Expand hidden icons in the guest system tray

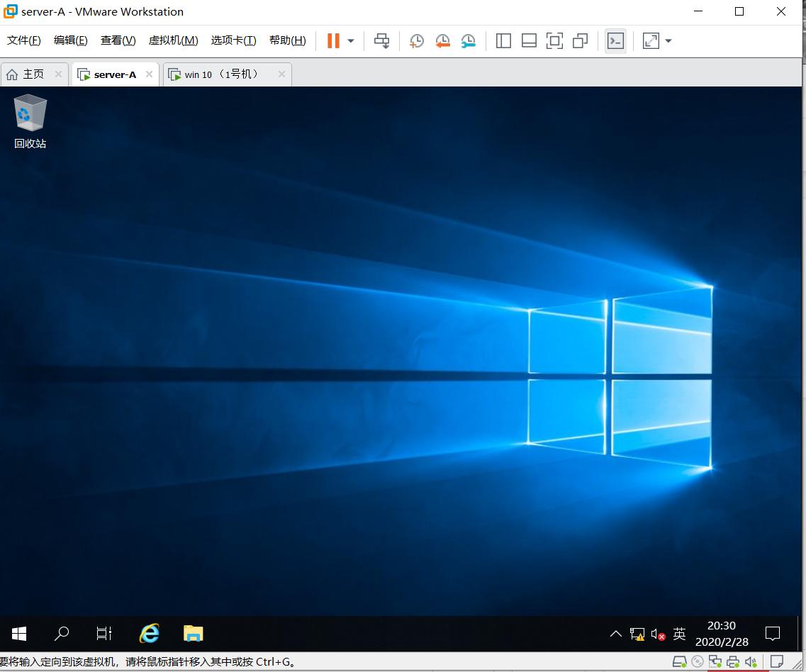[x=614, y=633]
